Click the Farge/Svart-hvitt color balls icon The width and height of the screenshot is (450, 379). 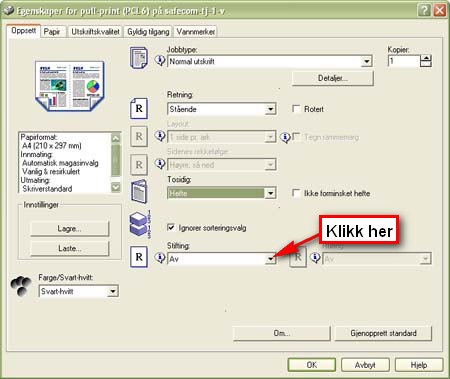(21, 286)
